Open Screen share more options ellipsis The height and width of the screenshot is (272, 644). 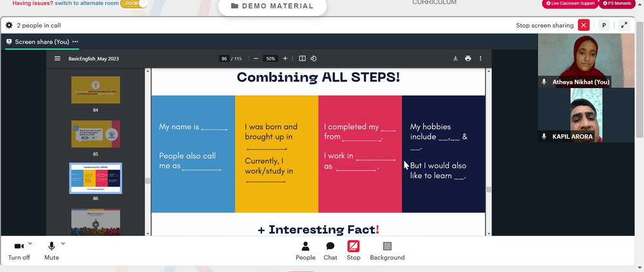coord(75,42)
